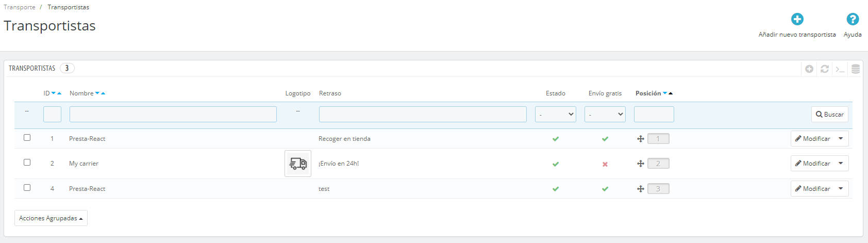Image resolution: width=868 pixels, height=243 pixels.
Task: Click Transportistas breadcrumb link
Action: click(69, 7)
